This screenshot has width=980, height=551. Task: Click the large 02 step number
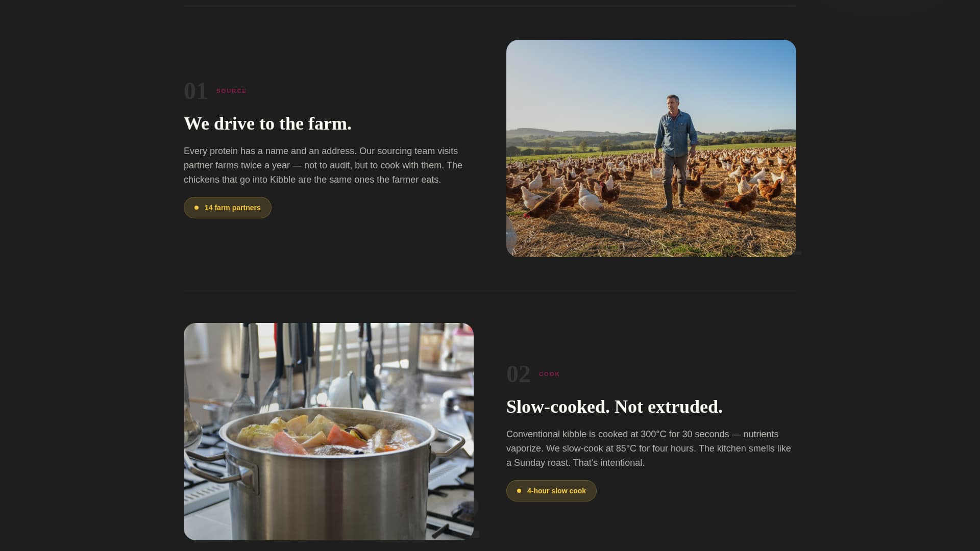pyautogui.click(x=518, y=374)
